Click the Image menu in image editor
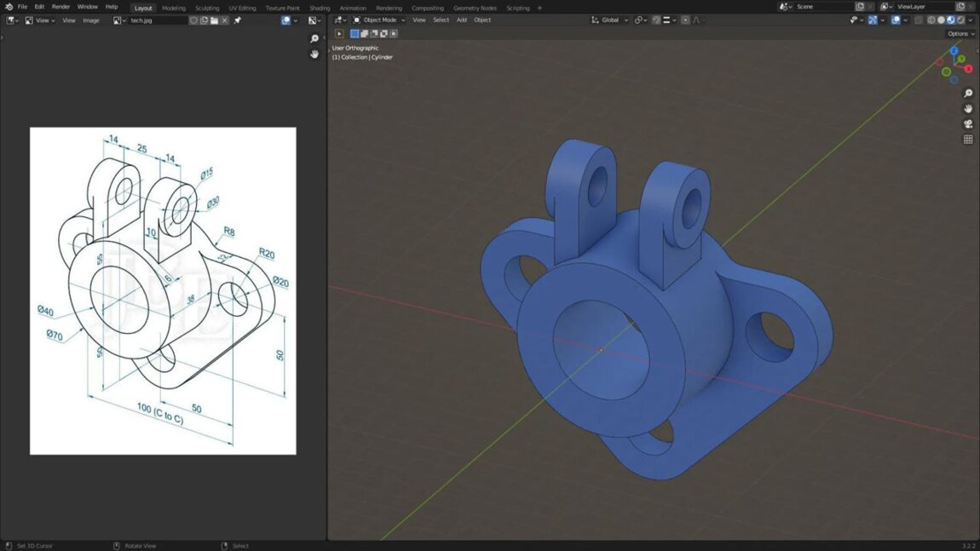980x551 pixels. (90, 20)
